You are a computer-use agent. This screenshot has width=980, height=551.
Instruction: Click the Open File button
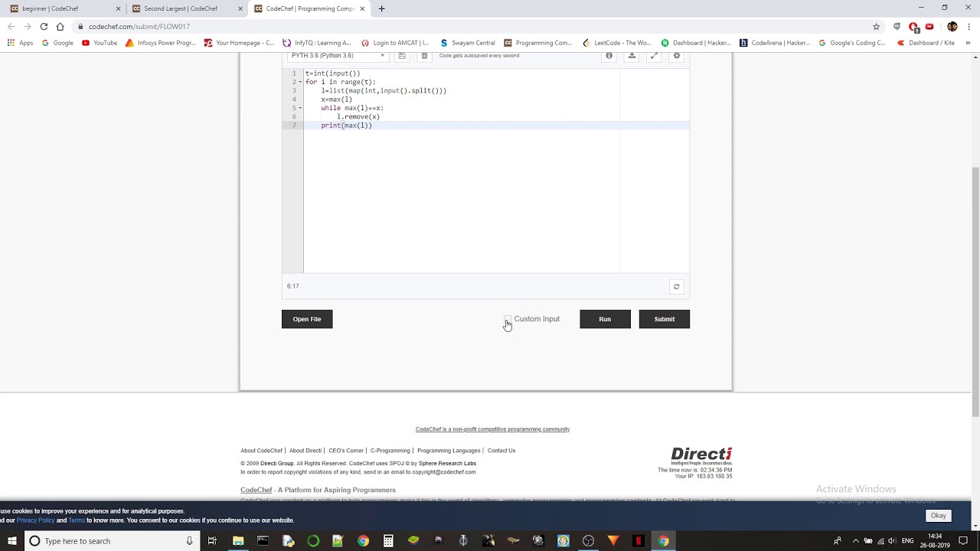pos(307,319)
